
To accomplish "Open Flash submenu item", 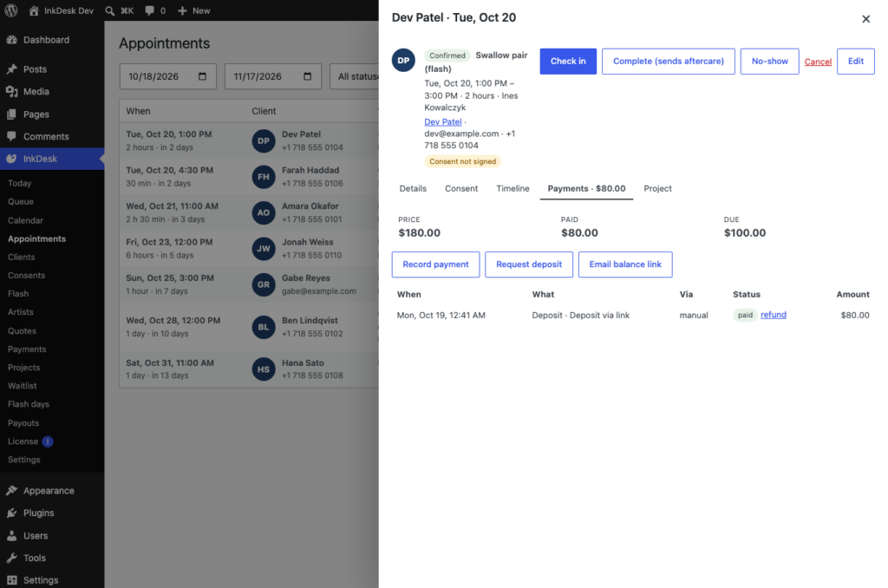I will [x=18, y=293].
